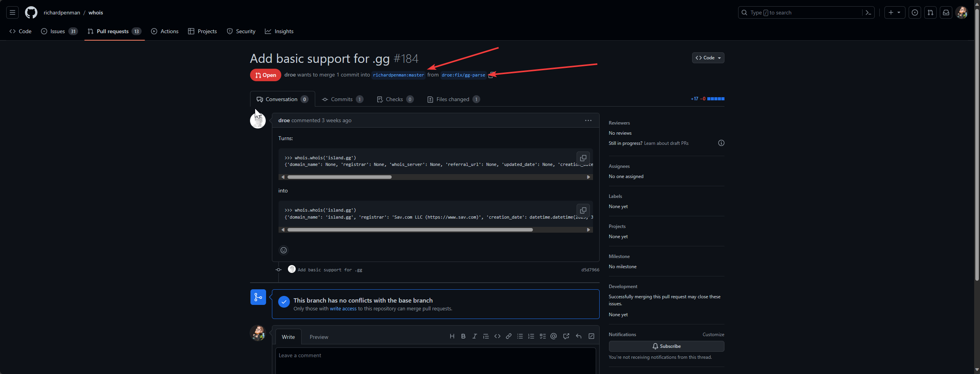Image resolution: width=980 pixels, height=374 pixels.
Task: Open the user avatar menu in header
Action: tap(962, 12)
